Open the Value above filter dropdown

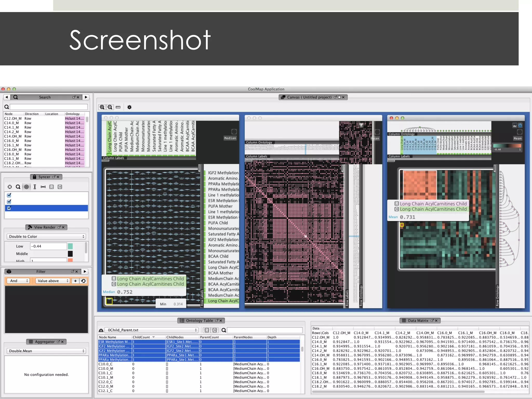pos(53,281)
